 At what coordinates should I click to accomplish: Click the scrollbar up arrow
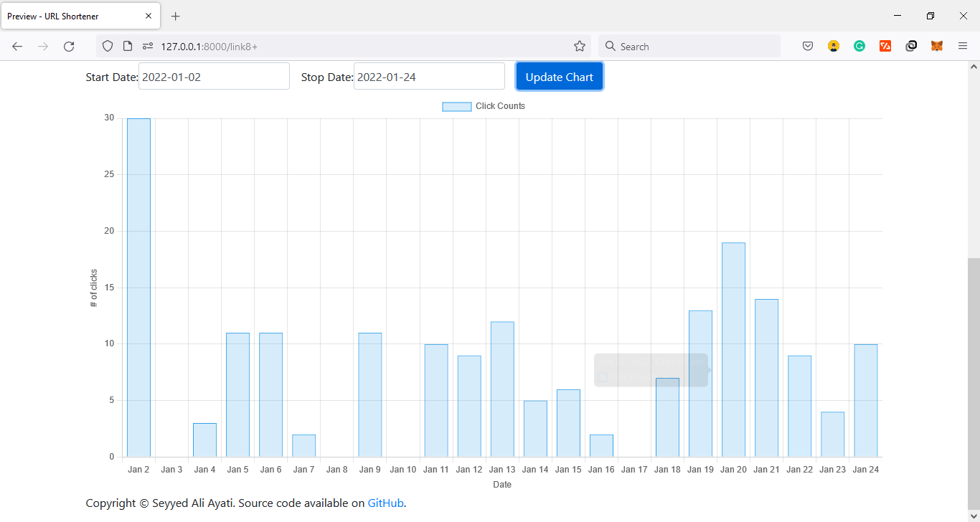tap(974, 67)
